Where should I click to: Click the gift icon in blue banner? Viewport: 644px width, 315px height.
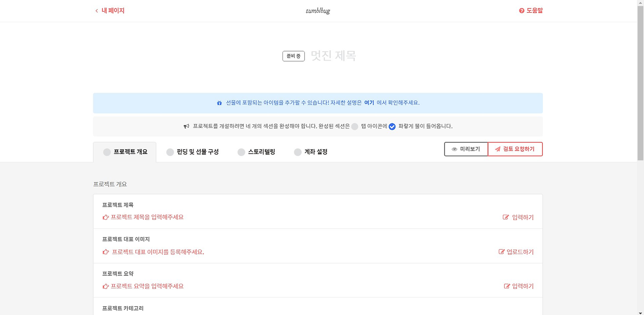point(219,103)
